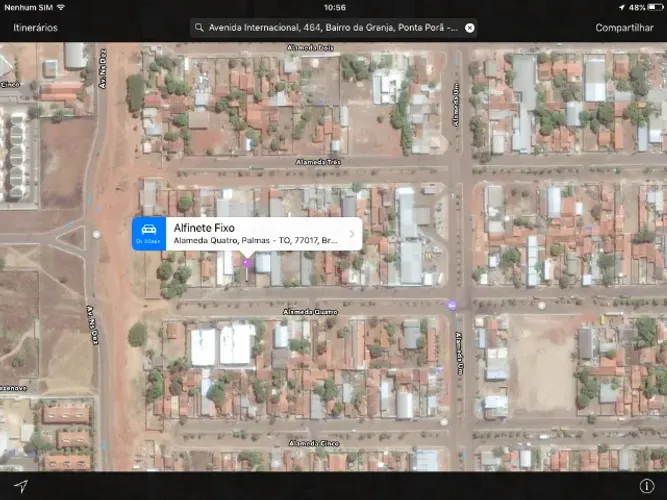Open the Itinerários directions menu
The width and height of the screenshot is (667, 500).
[35, 28]
